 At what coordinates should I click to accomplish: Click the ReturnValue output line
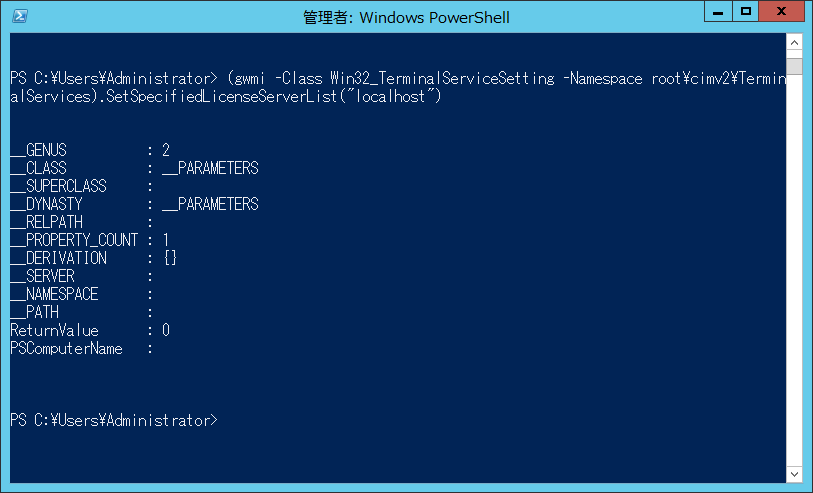(90, 330)
